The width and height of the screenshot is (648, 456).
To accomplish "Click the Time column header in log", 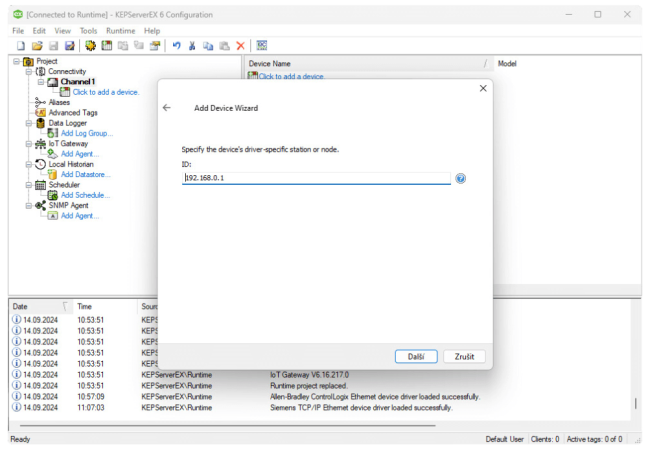I will (105, 306).
